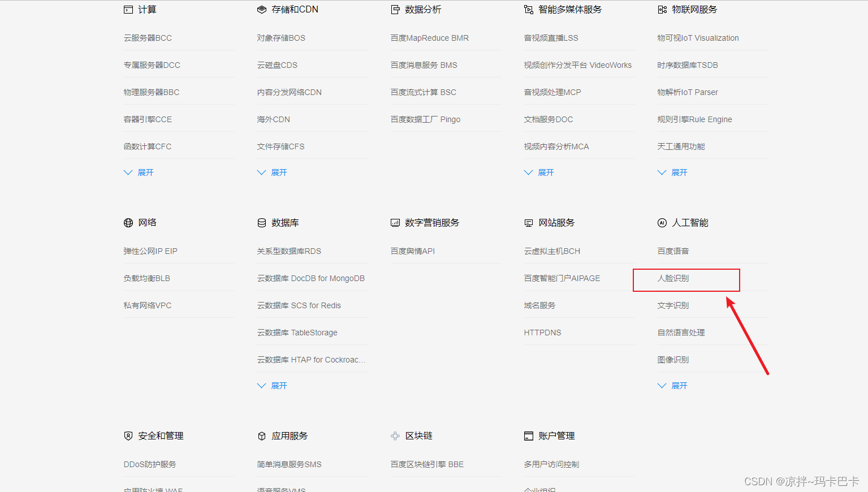Screen dimensions: 868x492
Task: Open 百度智能门户AIPAGE
Action: coord(562,278)
